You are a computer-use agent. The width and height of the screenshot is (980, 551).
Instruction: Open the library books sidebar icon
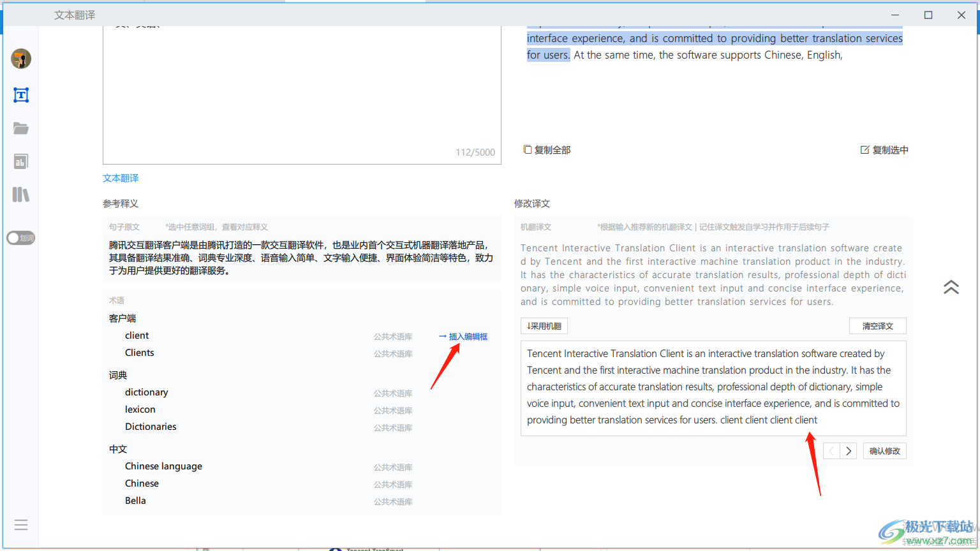21,195
